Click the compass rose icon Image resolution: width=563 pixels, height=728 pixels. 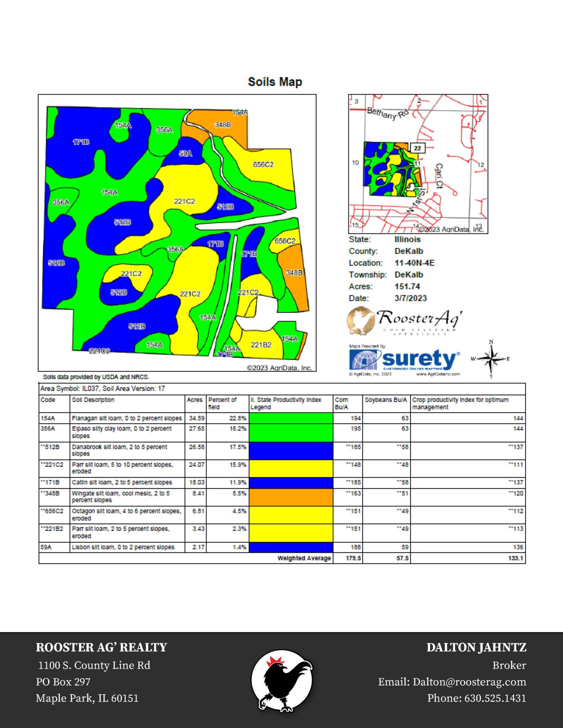tap(491, 359)
